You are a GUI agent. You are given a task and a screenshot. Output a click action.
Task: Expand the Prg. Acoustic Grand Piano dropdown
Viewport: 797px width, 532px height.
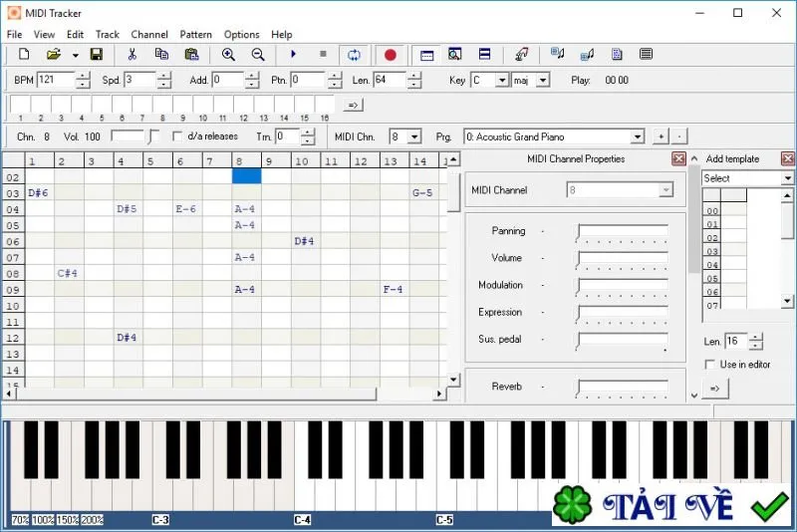638,136
